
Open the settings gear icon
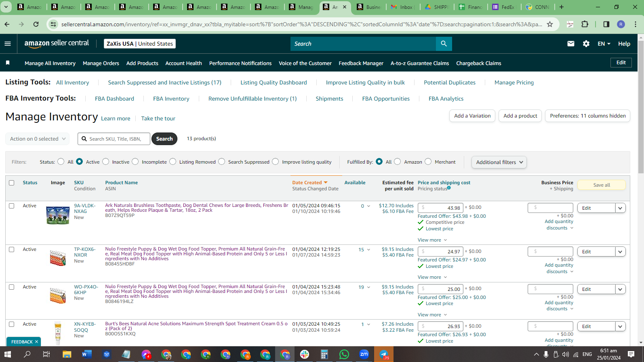click(586, 44)
